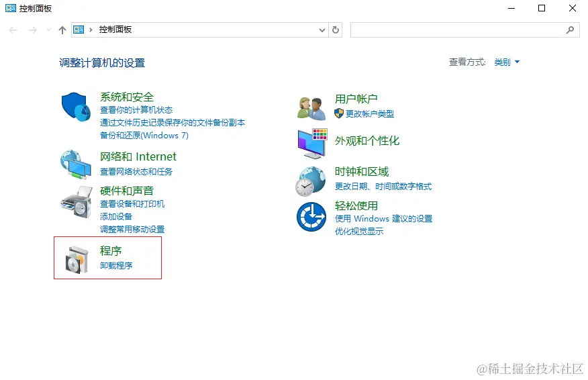Open 网络和 Internet category
Viewport: 588px width, 380px height.
(x=138, y=156)
